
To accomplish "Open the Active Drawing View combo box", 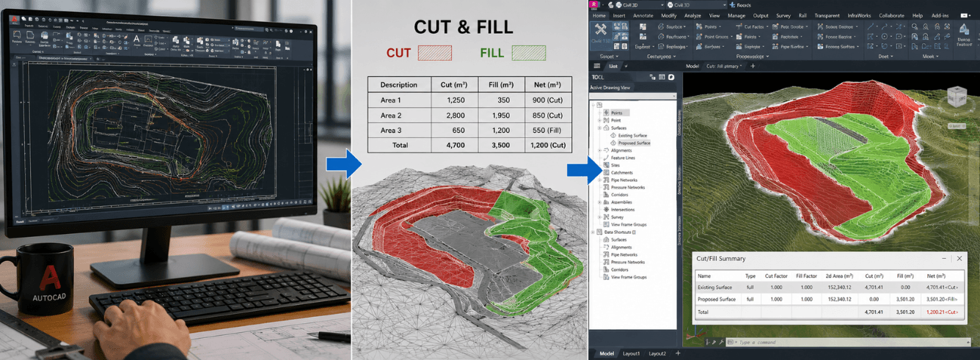I will click(x=633, y=97).
